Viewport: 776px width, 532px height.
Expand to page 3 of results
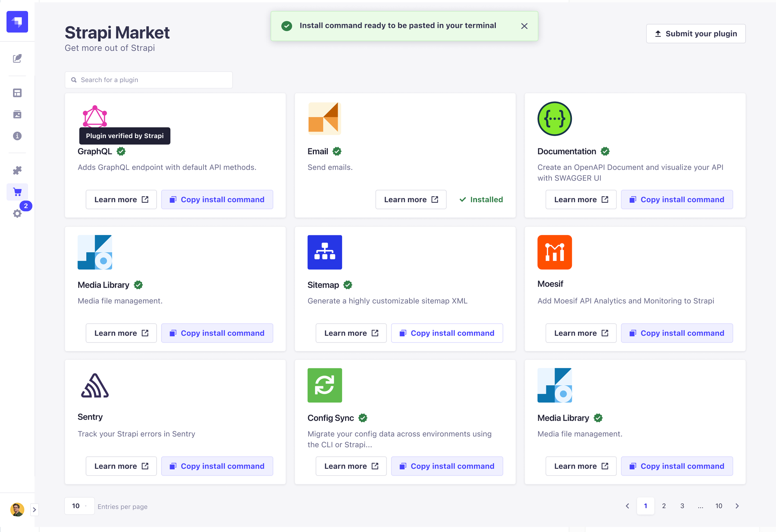(x=682, y=506)
